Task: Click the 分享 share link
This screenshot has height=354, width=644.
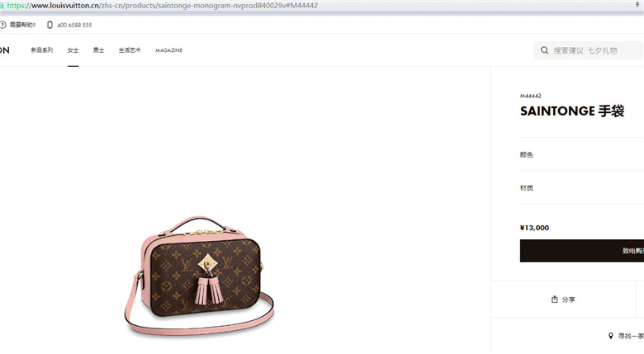Action: pos(568,300)
